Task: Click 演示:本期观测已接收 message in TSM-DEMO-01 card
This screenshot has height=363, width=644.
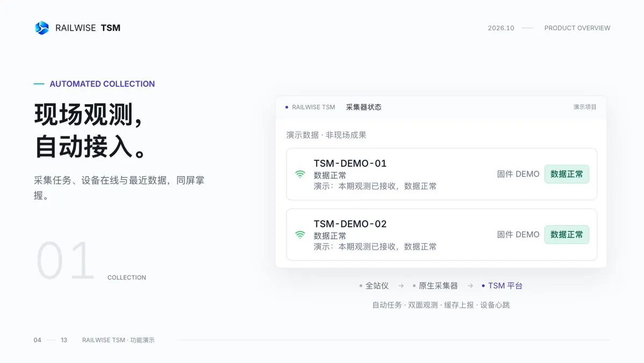Action: point(375,186)
